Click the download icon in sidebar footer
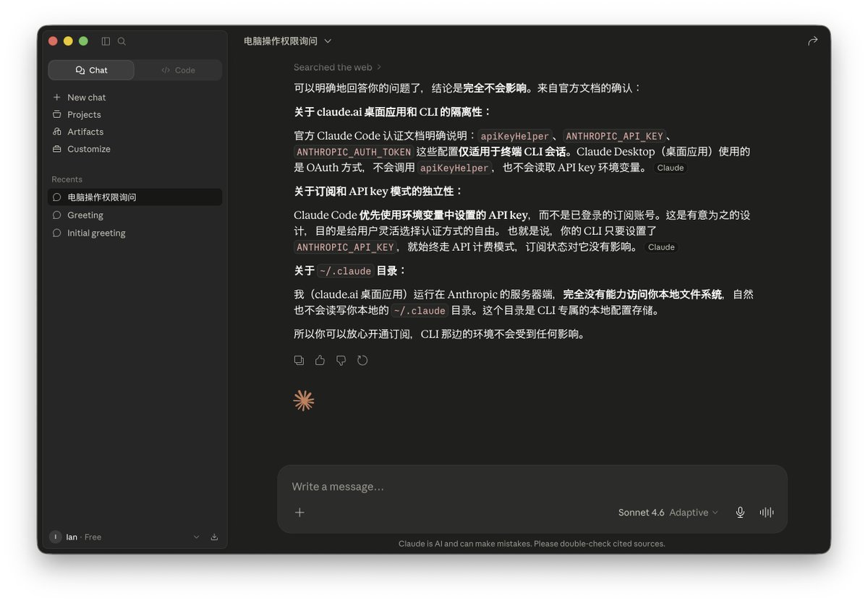This screenshot has height=603, width=868. pos(214,537)
